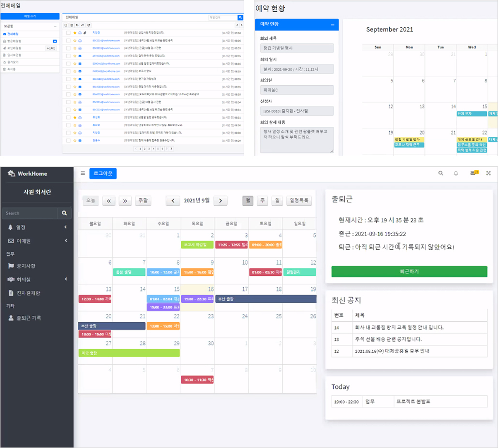This screenshot has height=448, width=498.
Task: Check the box for the 06:31 mail
Action: pyautogui.click(x=68, y=117)
